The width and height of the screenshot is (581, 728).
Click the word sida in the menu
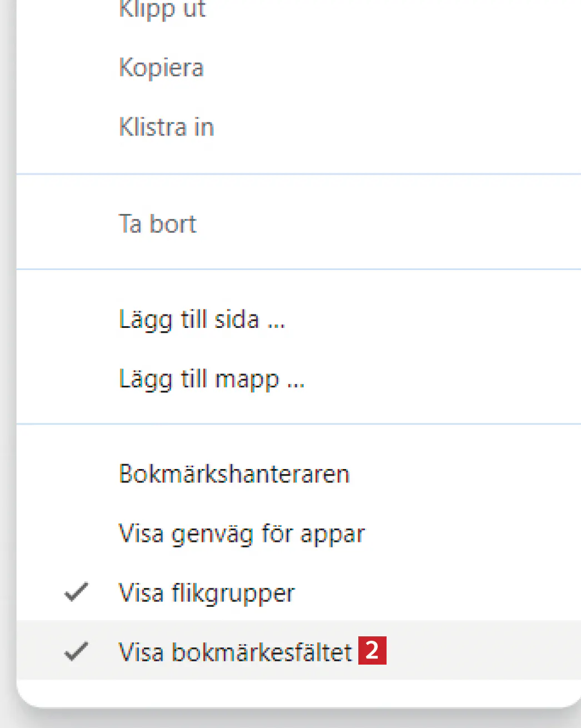(237, 320)
